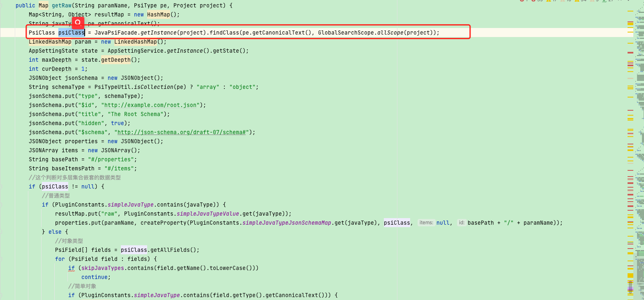Click the red magnifier search popup icon

click(78, 23)
